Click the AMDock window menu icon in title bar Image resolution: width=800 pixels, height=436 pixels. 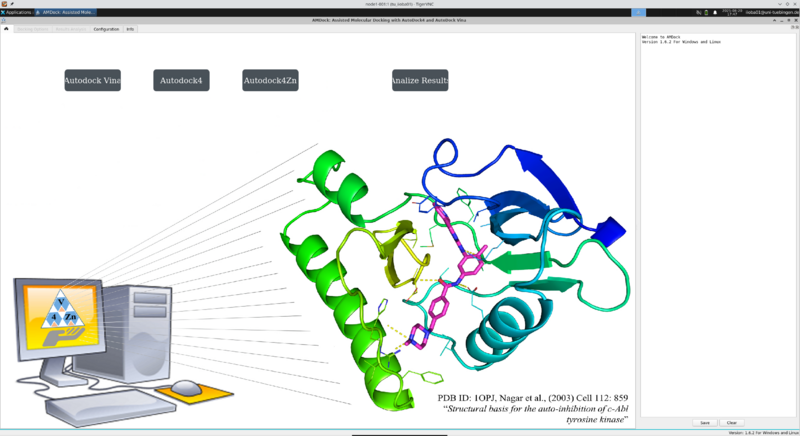coord(4,20)
